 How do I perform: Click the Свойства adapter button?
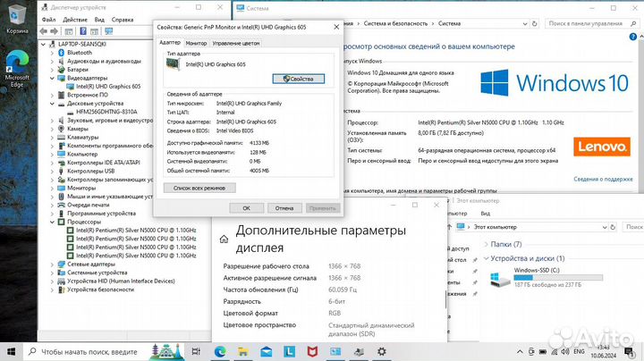tap(299, 79)
